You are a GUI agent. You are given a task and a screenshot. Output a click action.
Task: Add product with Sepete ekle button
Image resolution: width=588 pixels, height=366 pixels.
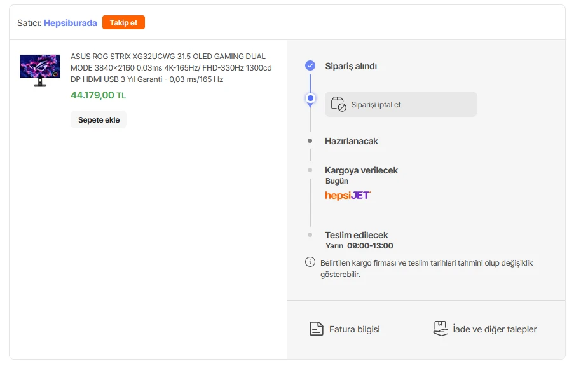pyautogui.click(x=99, y=120)
